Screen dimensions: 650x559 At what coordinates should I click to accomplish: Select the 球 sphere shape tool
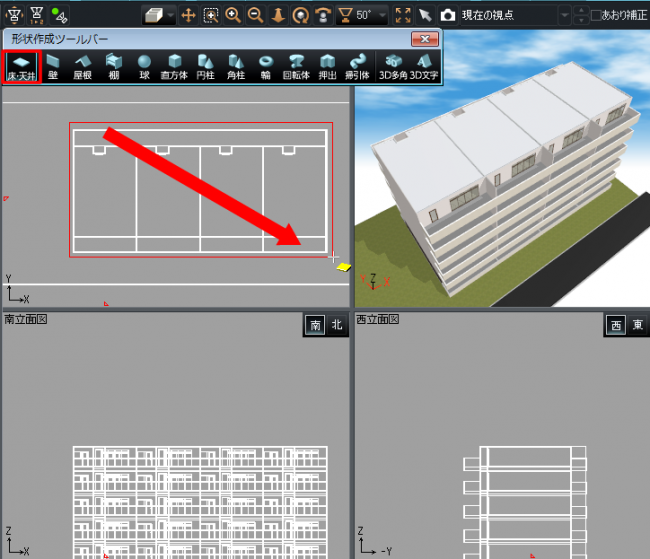point(144,67)
